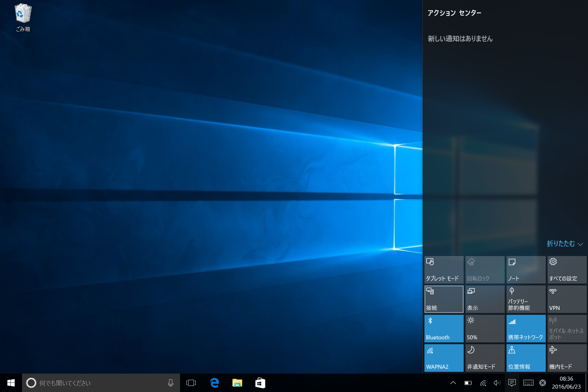Click the battery tray icon
588x392 pixels.
click(x=468, y=383)
